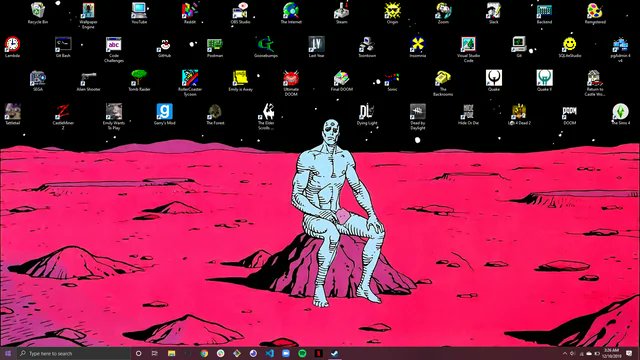Open the DOOM desktop shortcut
The image size is (640, 360).
[x=569, y=114]
